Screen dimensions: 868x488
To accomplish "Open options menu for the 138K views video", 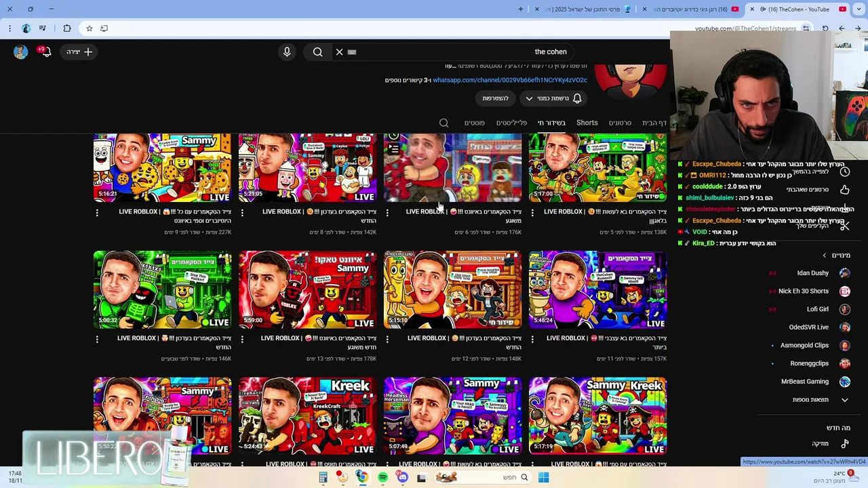I will pos(532,213).
